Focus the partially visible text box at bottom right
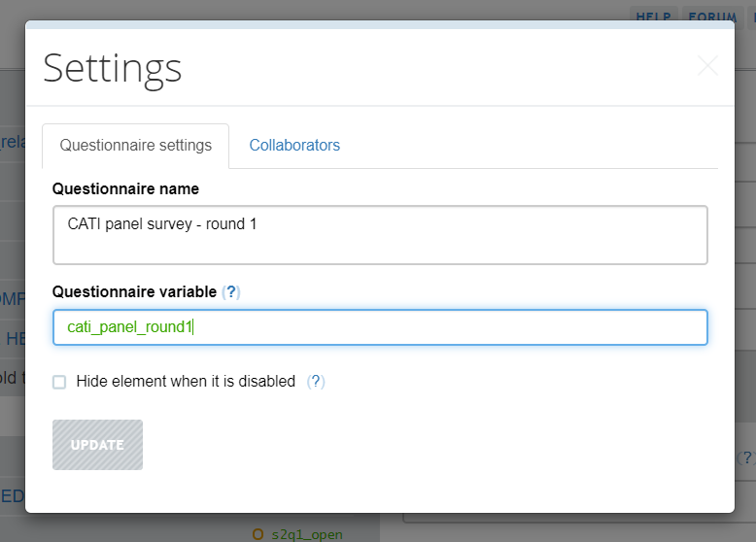The image size is (756, 542). coord(579,519)
